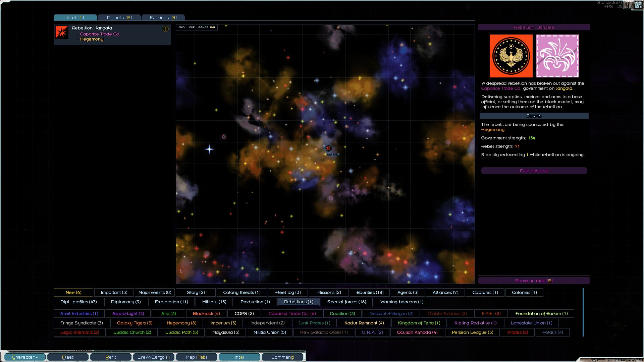644x362 pixels.
Task: Click the Hegemony link in the details text
Action: [492, 129]
